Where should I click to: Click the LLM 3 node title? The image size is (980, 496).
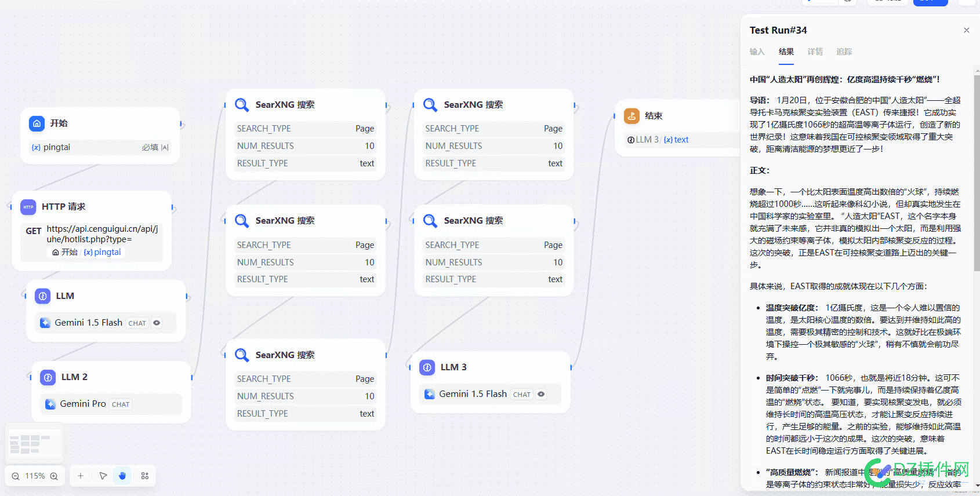click(453, 367)
